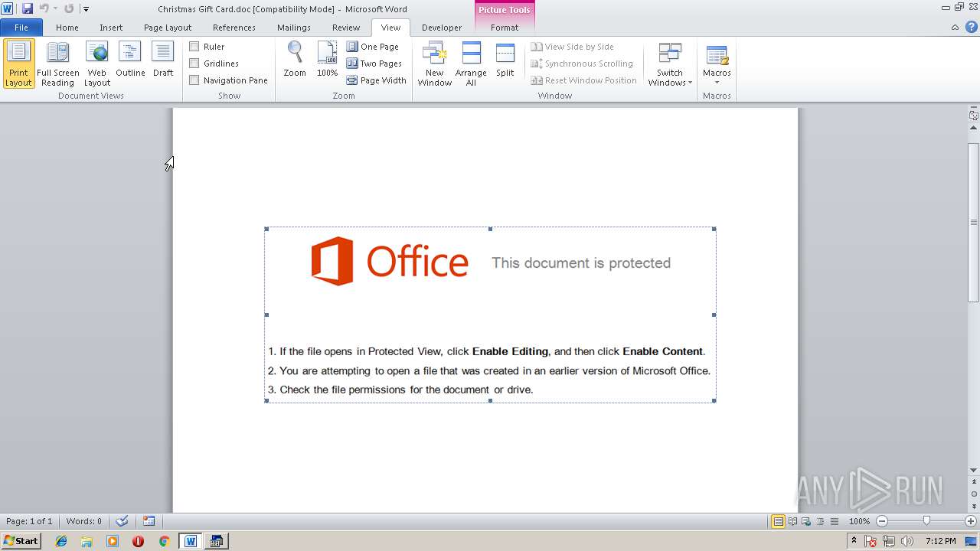Enable the Ruler checkbox
This screenshot has width=980, height=551.
(x=194, y=47)
